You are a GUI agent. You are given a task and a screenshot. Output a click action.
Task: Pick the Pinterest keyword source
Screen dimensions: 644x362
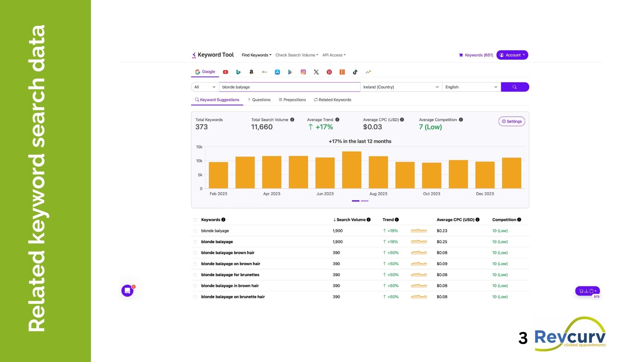(x=329, y=72)
